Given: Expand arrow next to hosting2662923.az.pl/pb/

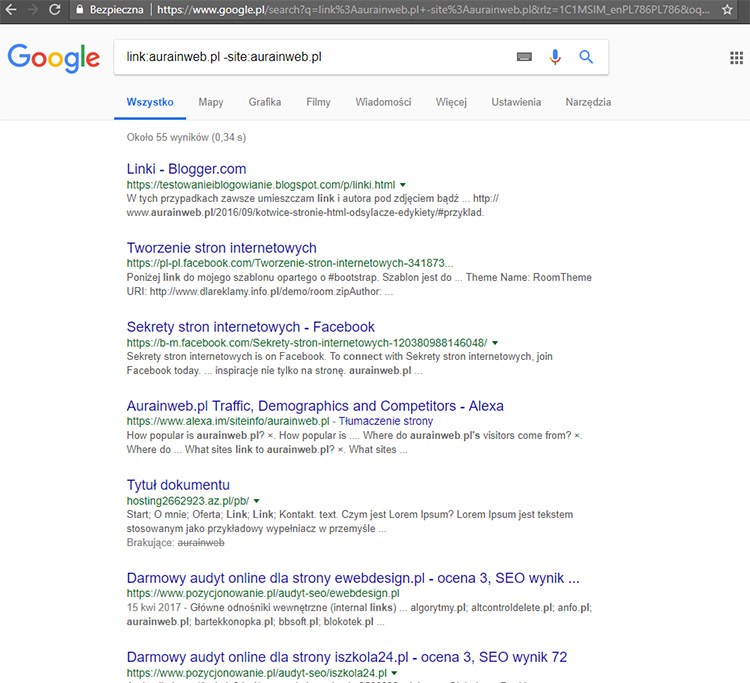Looking at the screenshot, I should pos(256,501).
